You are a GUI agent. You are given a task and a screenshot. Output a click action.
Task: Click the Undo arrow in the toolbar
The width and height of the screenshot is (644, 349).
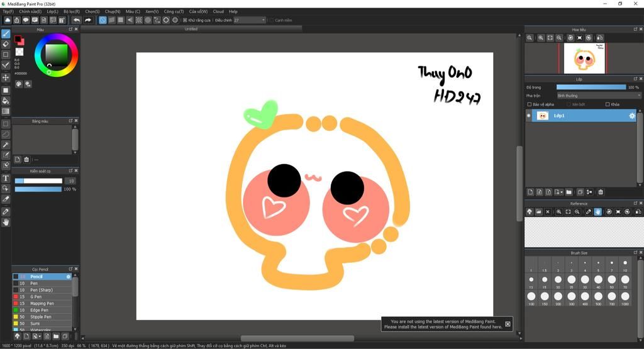(x=76, y=19)
